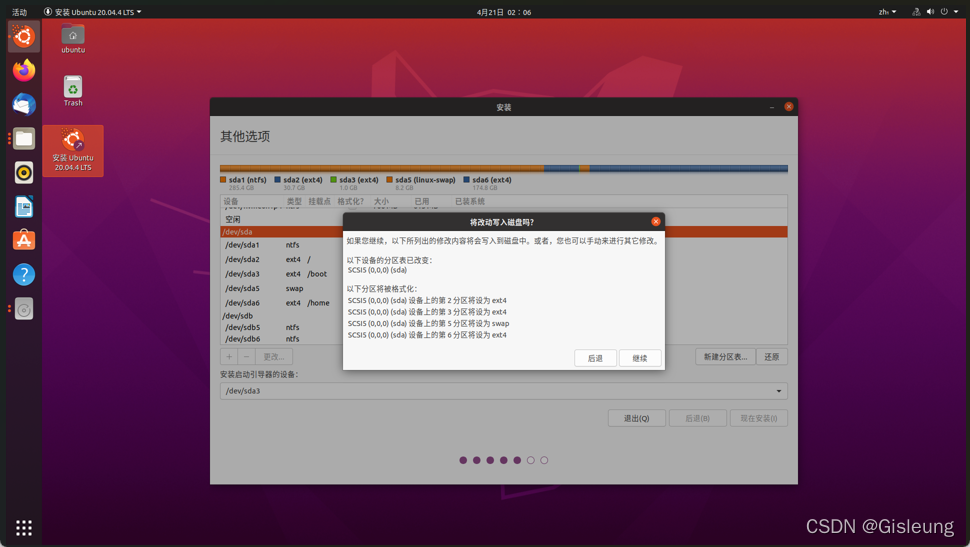Click 继续 to continue writing changes
This screenshot has height=547, width=970.
coord(640,358)
